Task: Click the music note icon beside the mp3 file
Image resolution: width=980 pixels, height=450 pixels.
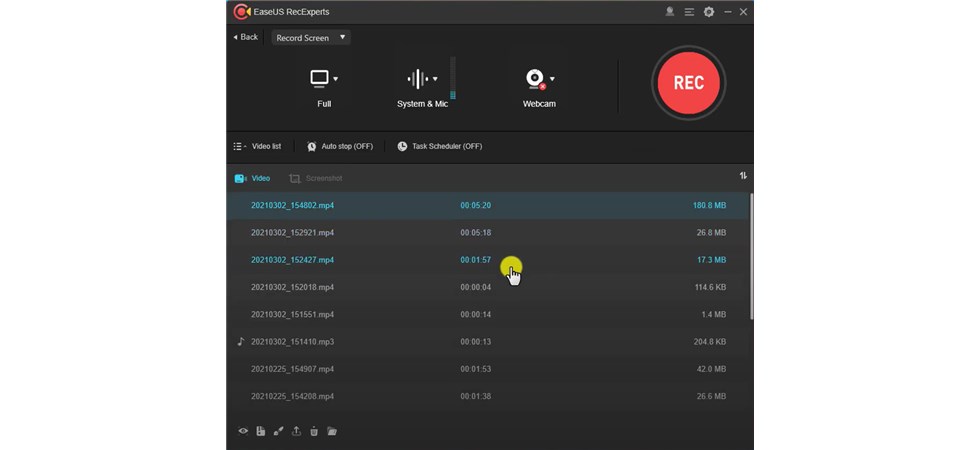Action: tap(241, 341)
